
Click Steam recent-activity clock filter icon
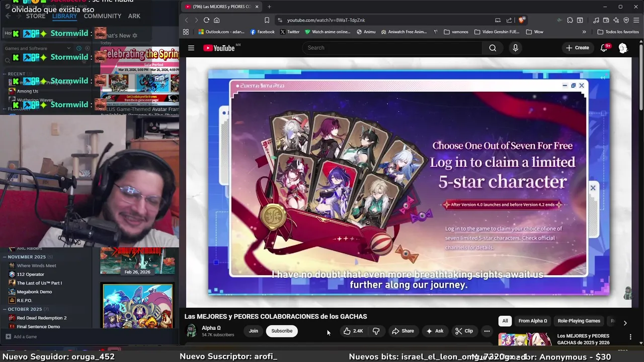pyautogui.click(x=78, y=48)
